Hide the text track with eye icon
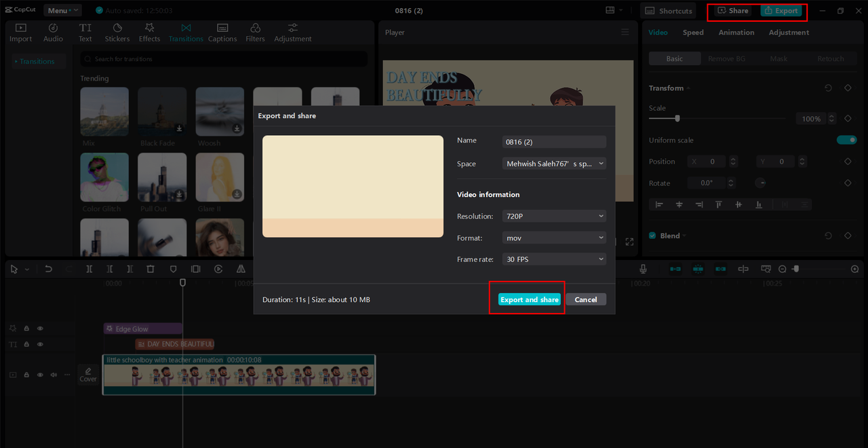Viewport: 868px width, 448px height. pyautogui.click(x=40, y=345)
